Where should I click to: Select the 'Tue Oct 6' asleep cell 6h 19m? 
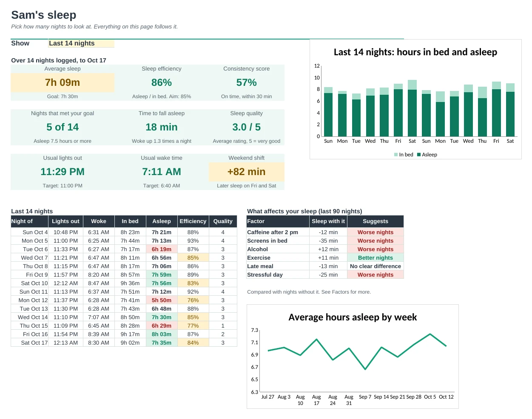162,249
